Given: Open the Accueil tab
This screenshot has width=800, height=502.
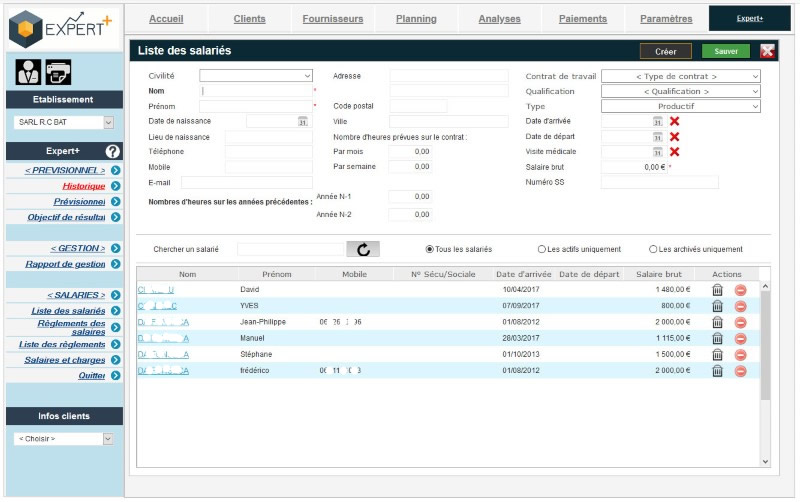Looking at the screenshot, I should click(166, 19).
